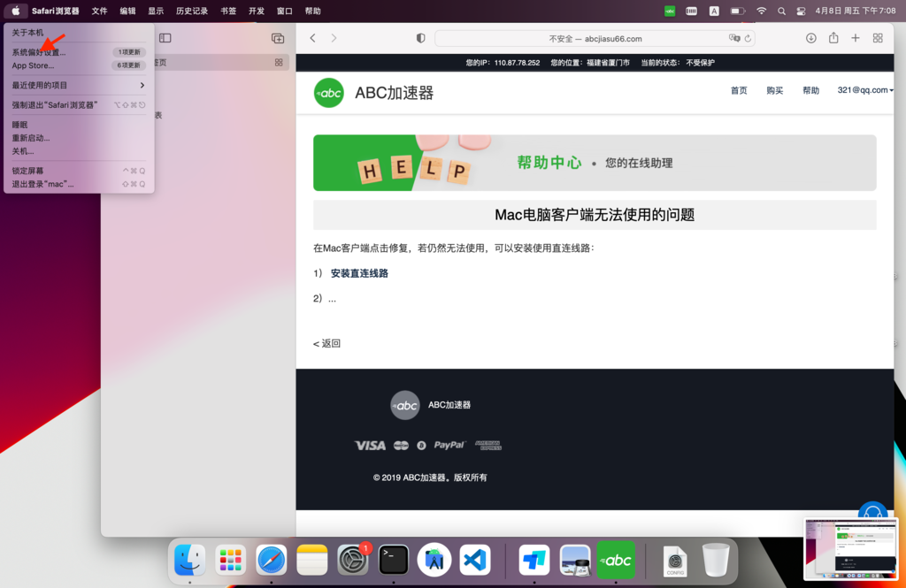Launch Finder from the Dock

pyautogui.click(x=189, y=560)
